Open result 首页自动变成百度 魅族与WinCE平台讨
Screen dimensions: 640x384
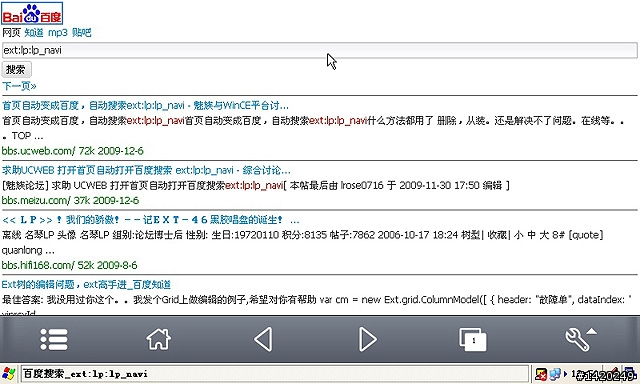[145, 106]
